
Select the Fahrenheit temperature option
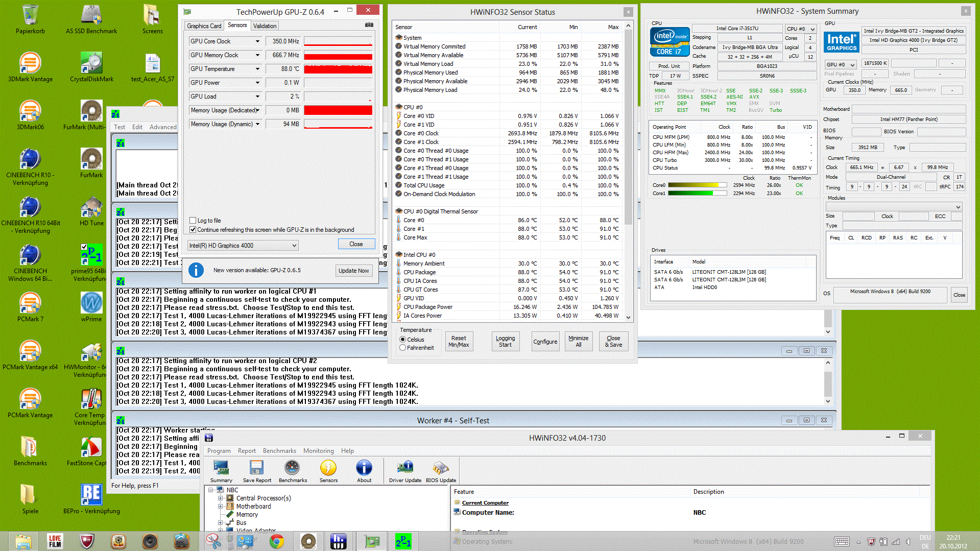[403, 348]
